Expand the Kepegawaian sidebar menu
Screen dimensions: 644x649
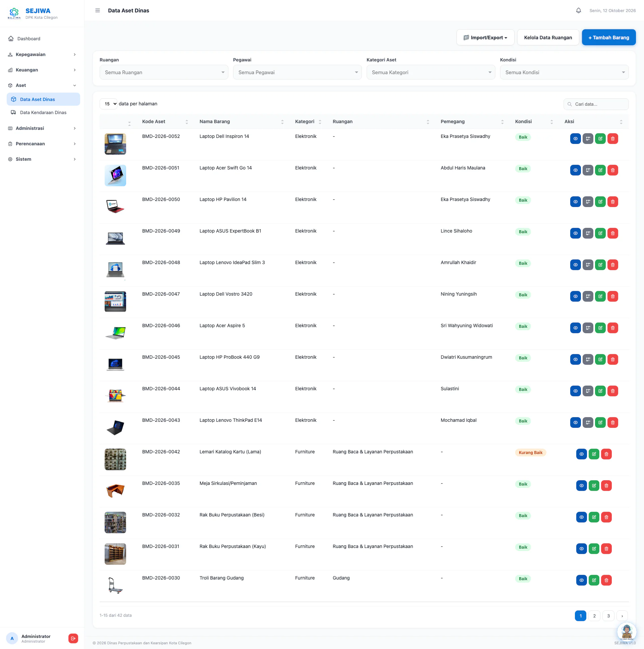pyautogui.click(x=42, y=54)
